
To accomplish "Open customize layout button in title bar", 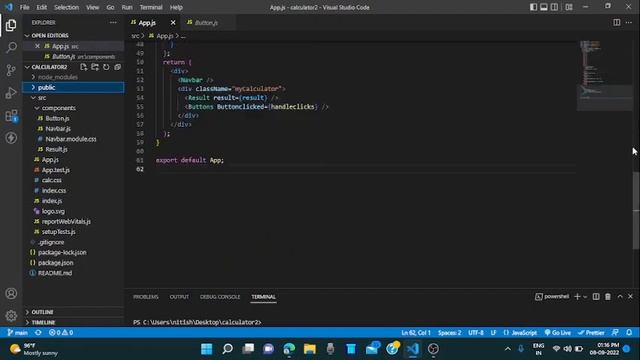I will click(569, 7).
